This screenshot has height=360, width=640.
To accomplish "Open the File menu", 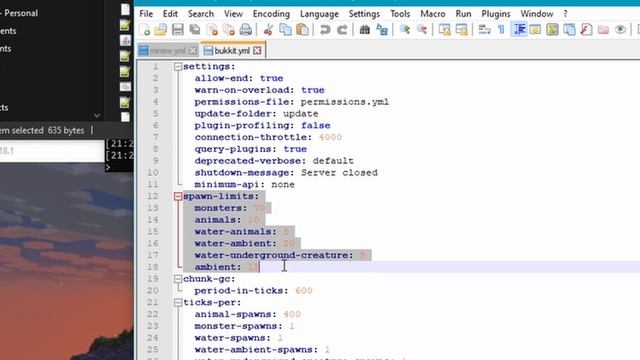I will point(146,13).
